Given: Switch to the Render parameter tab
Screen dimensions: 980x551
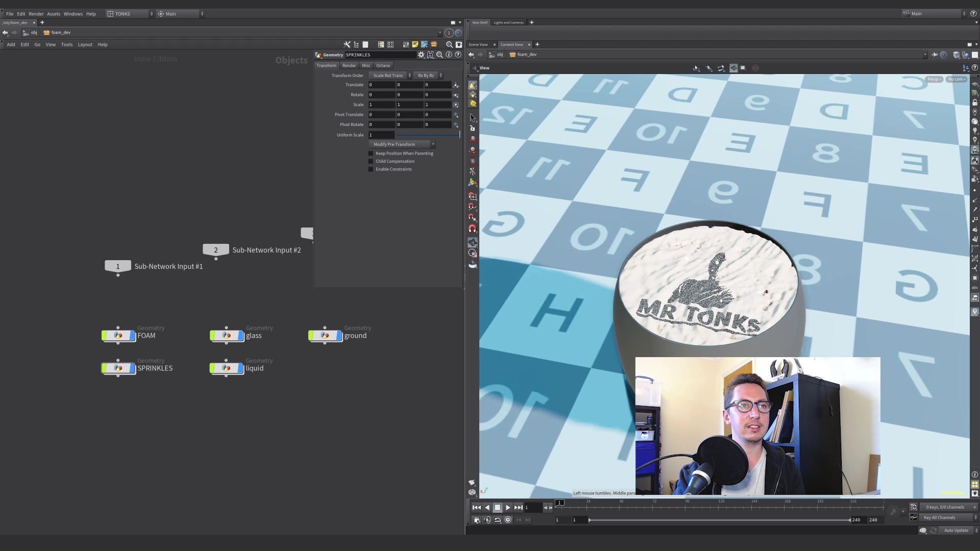Looking at the screenshot, I should [x=349, y=65].
